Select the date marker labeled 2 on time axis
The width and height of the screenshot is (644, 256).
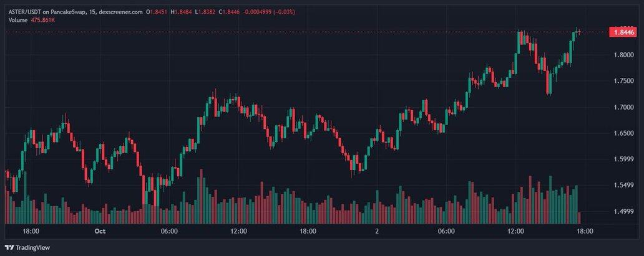point(377,230)
